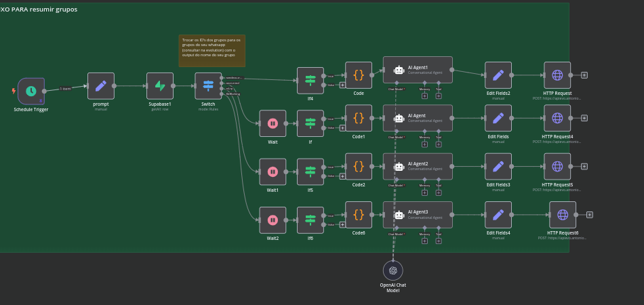Select the Edit Fields2 node
Screen dimensions: 644x305
coord(498,75)
